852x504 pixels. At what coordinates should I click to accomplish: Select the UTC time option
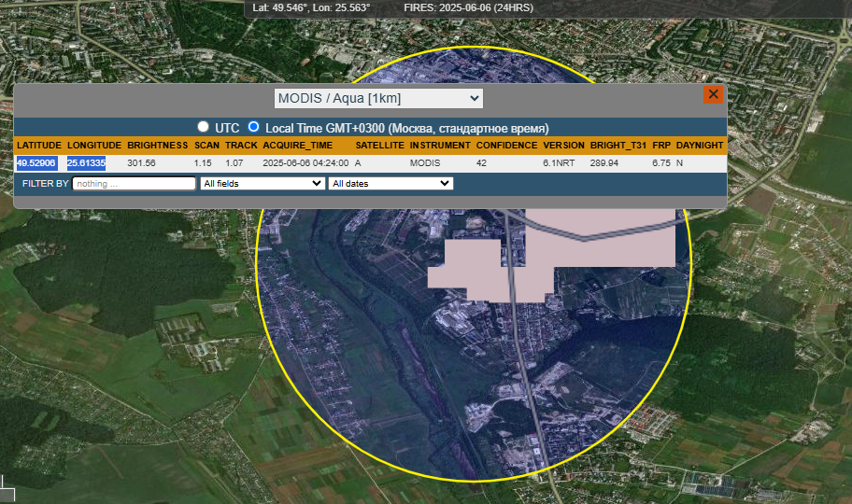coord(203,127)
